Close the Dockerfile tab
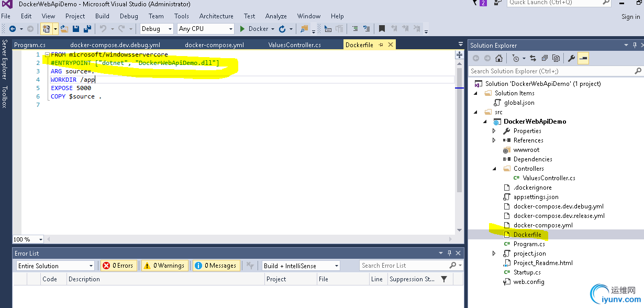Viewport: 644px width, 308px height. (390, 45)
